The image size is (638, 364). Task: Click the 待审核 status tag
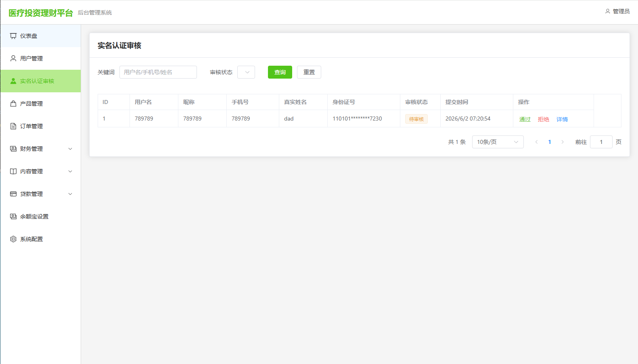tap(416, 119)
